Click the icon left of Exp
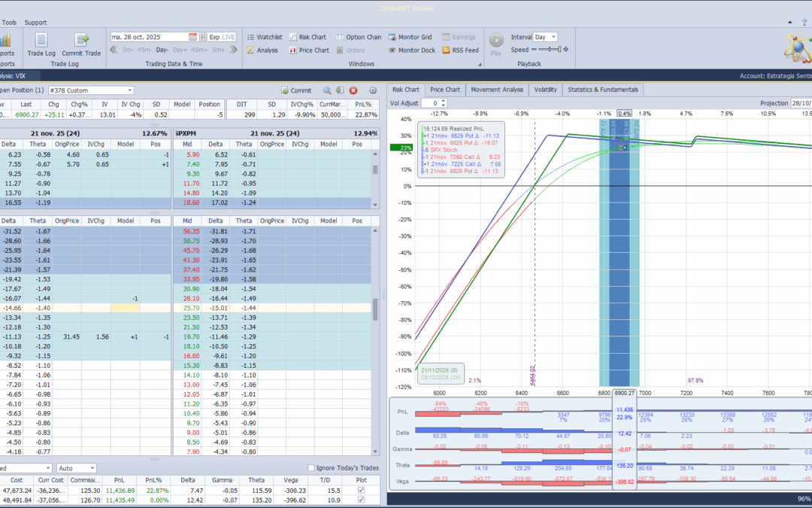812x508 pixels. [x=203, y=37]
